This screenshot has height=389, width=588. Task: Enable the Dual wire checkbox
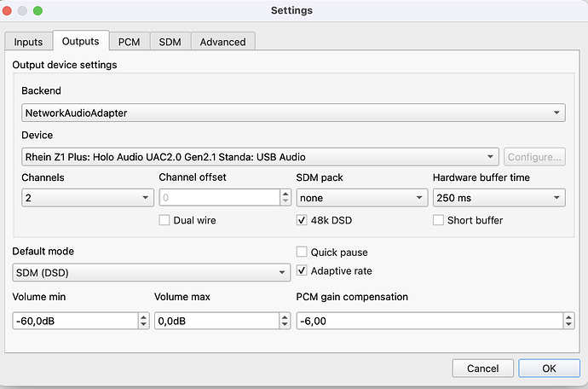[x=165, y=220]
